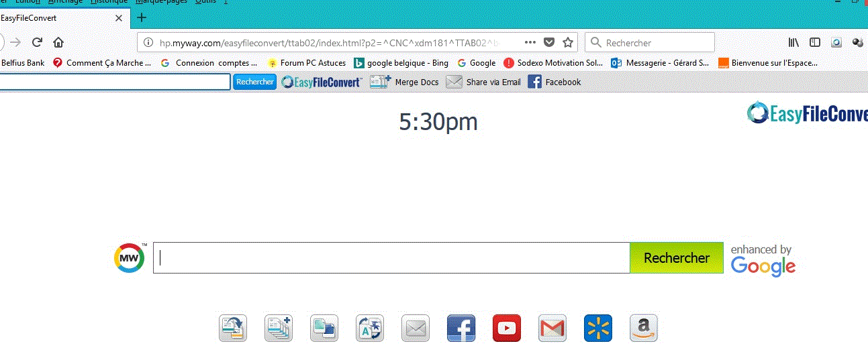The image size is (868, 360).
Task: Open the Gmail shortcut tile
Action: 552,328
